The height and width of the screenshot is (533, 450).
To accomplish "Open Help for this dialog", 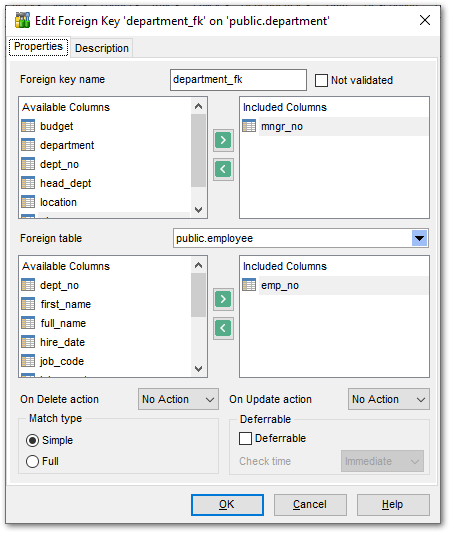I will click(393, 505).
